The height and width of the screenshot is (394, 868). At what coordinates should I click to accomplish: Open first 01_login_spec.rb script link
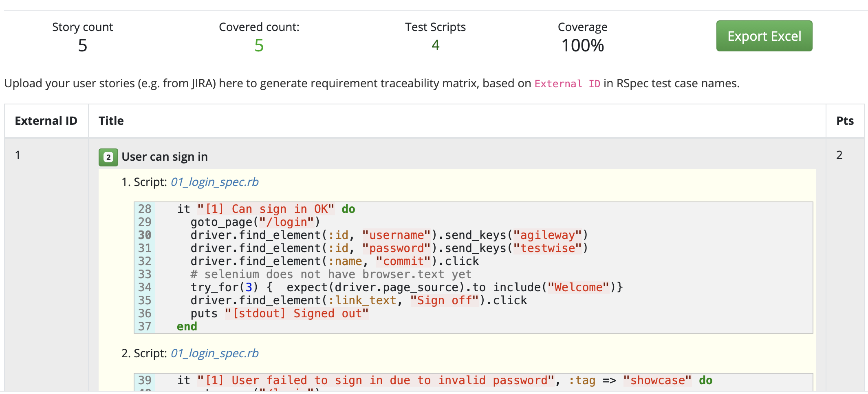[x=214, y=182]
